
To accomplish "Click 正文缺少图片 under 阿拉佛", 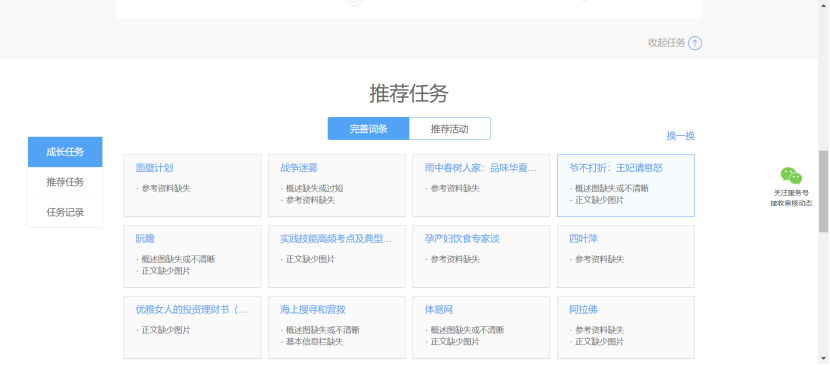I will (x=599, y=342).
